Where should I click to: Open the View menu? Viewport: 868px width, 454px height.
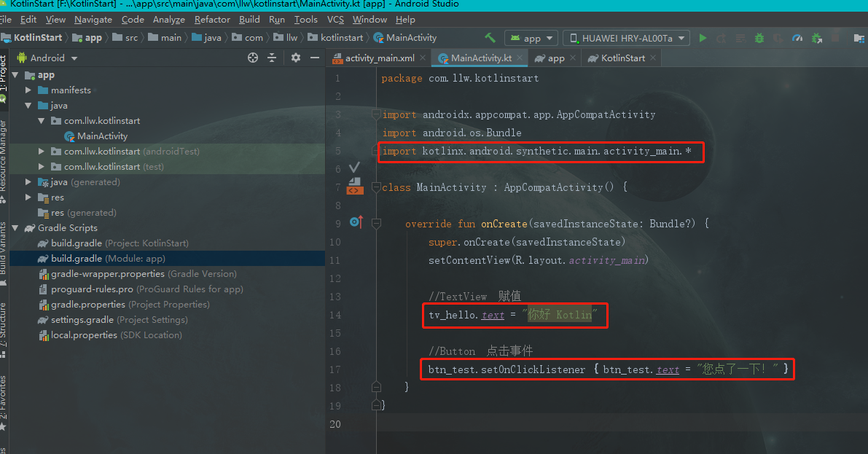55,20
